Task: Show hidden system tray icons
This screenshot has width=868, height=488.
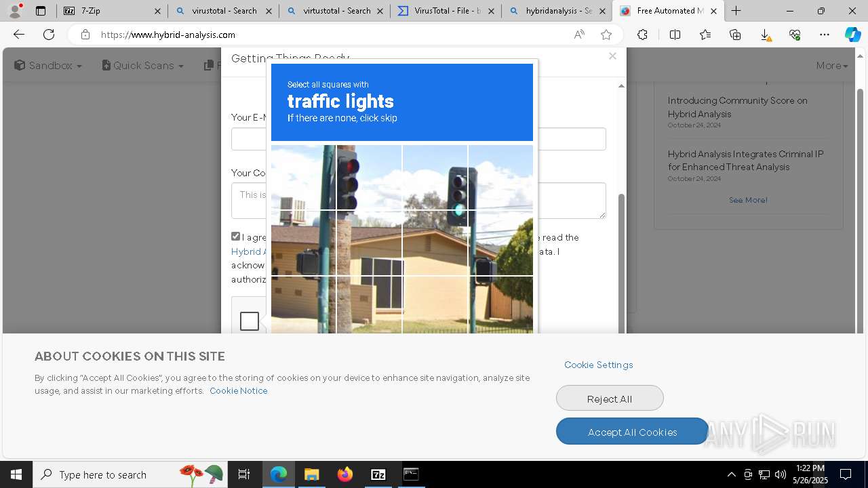Action: [731, 474]
